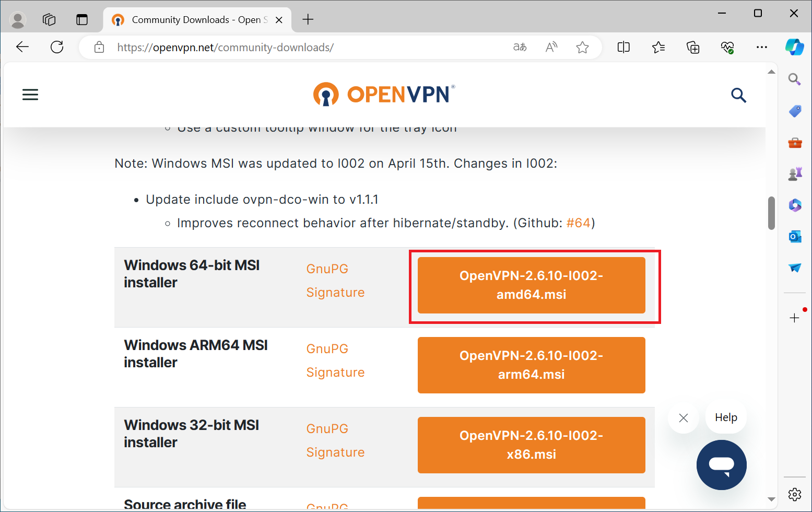The image size is (812, 512).
Task: Add a new app to the sidebar
Action: [x=795, y=318]
